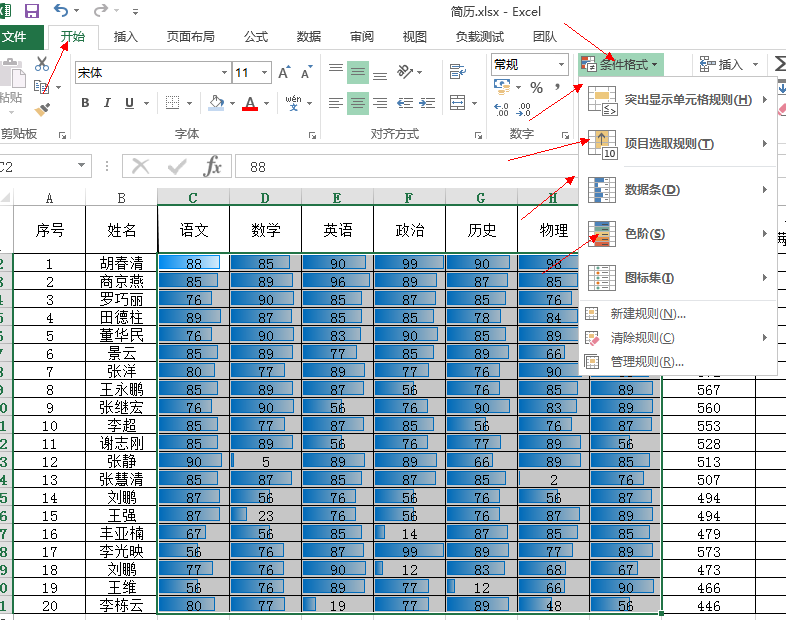Open the font color dropdown arrow
Screen dimensions: 786x620
coord(266,103)
